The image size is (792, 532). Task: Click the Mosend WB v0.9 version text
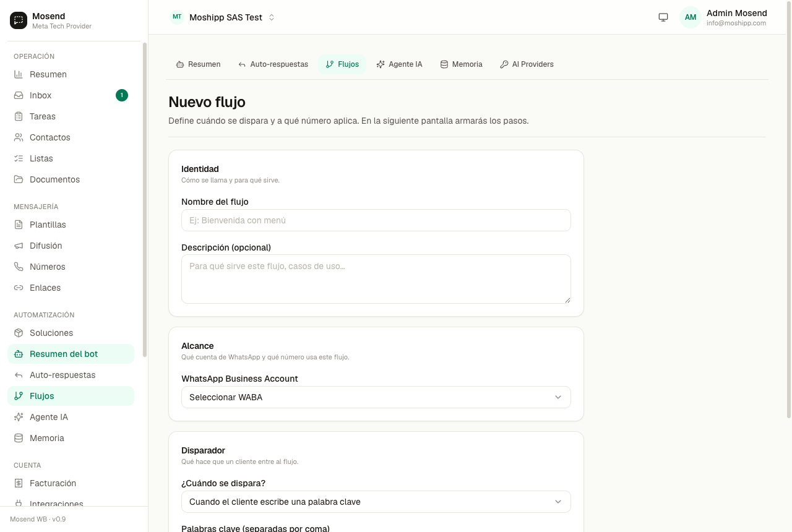point(38,519)
